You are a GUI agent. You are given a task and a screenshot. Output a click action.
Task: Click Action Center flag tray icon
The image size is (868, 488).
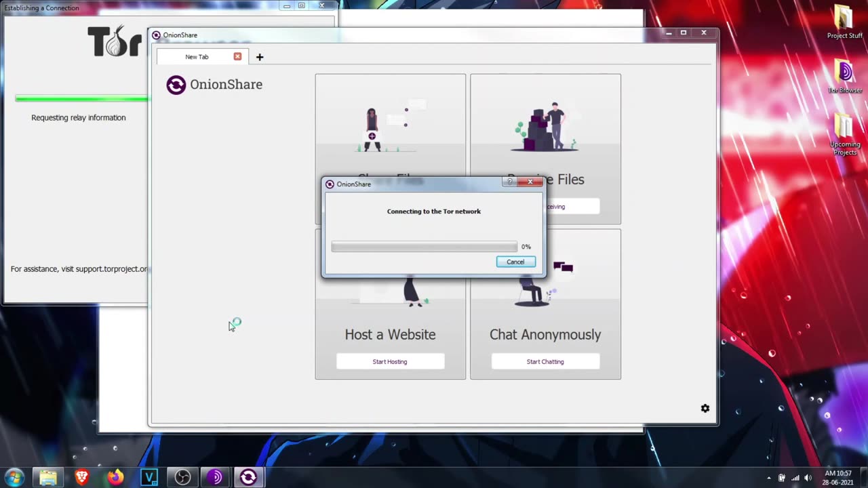point(781,478)
